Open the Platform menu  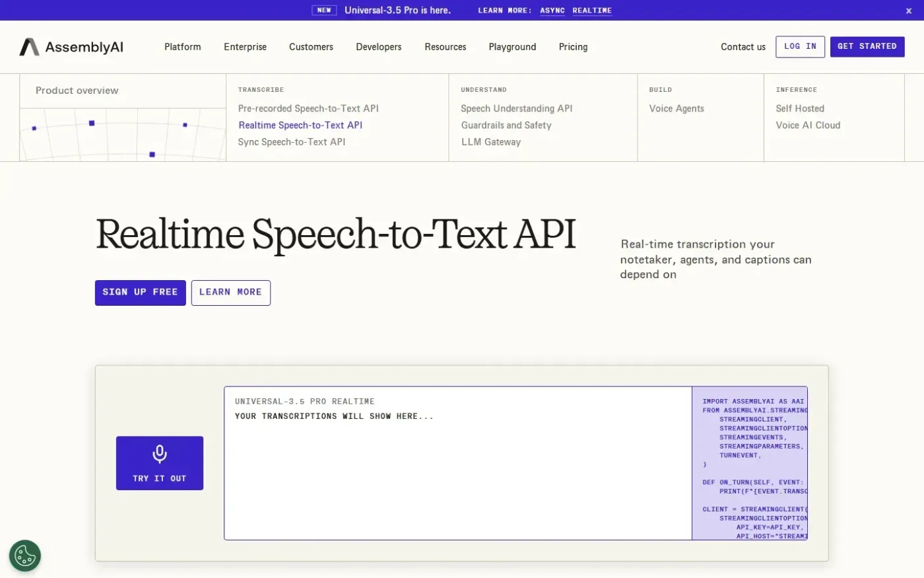click(x=183, y=47)
